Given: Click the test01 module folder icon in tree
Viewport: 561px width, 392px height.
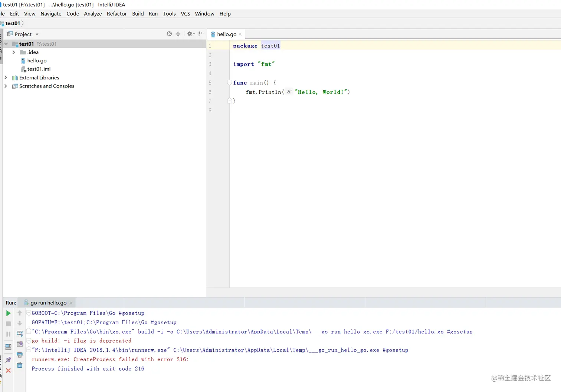Looking at the screenshot, I should pos(15,44).
